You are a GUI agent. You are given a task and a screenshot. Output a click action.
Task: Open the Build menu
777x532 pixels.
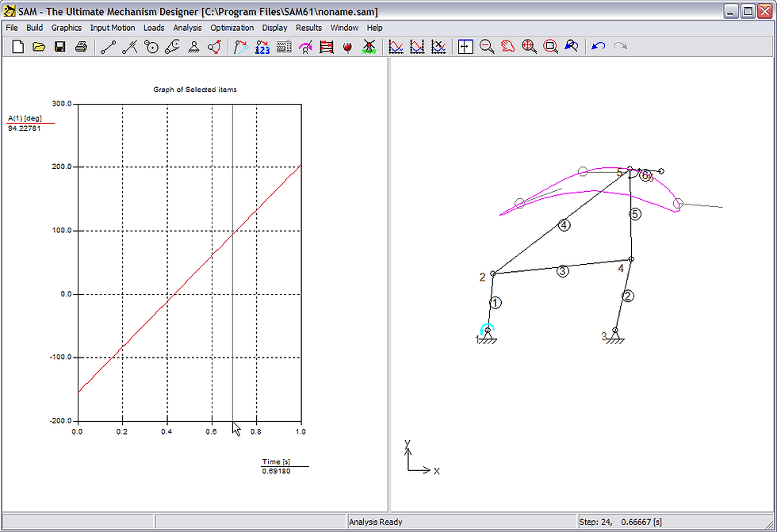[34, 28]
